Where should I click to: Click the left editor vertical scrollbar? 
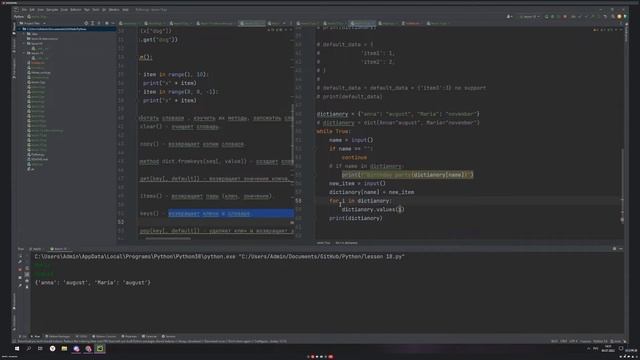click(x=293, y=133)
